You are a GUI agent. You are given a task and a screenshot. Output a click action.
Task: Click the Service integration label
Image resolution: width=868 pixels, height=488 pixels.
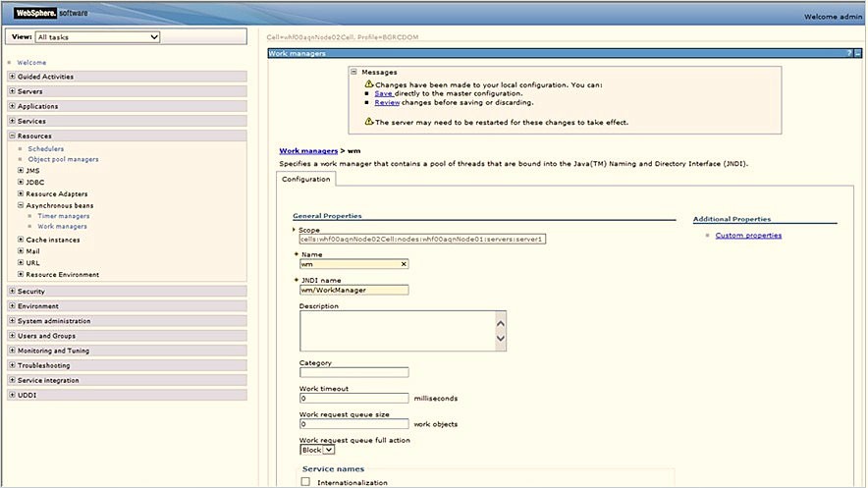[48, 380]
